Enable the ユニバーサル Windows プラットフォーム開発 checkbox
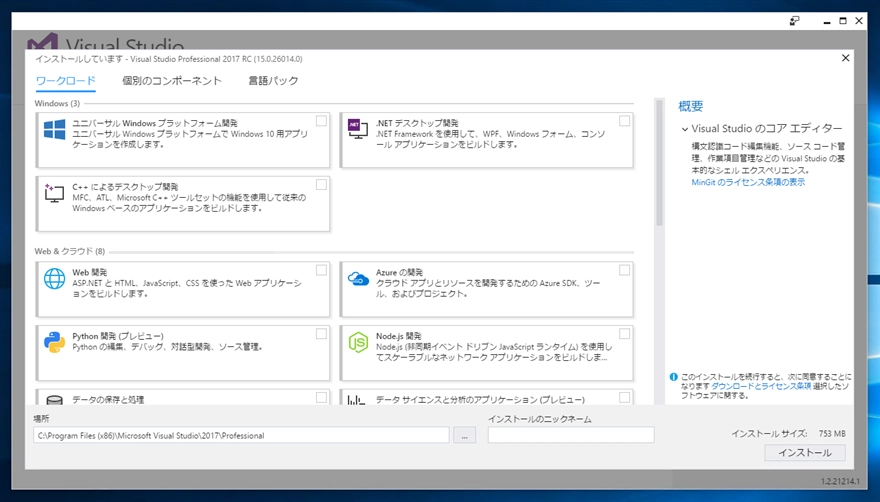The height and width of the screenshot is (502, 880). click(321, 121)
